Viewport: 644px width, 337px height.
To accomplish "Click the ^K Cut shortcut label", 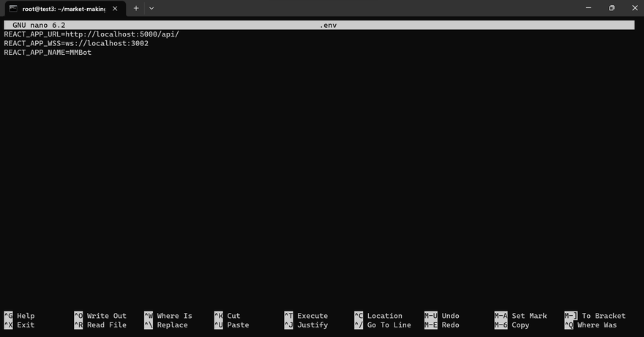I will 227,316.
